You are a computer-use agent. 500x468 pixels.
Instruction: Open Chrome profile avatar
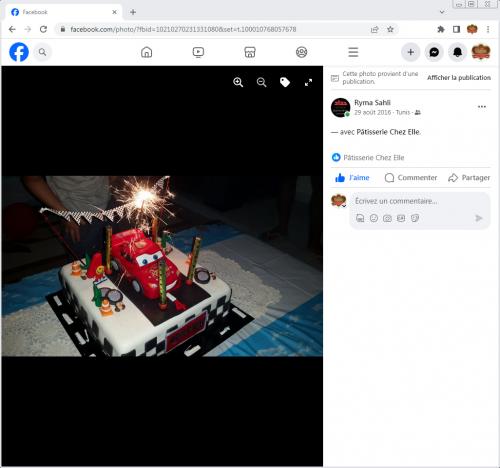pyautogui.click(x=472, y=29)
